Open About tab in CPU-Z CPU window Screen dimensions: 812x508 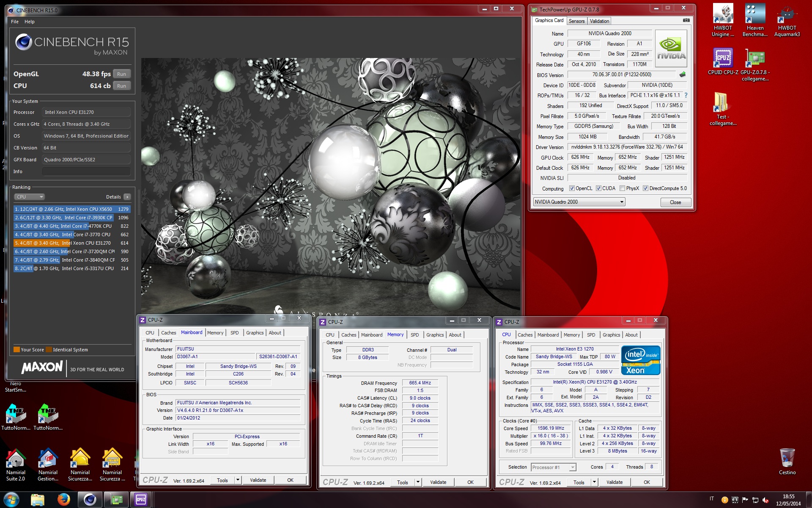click(x=631, y=335)
